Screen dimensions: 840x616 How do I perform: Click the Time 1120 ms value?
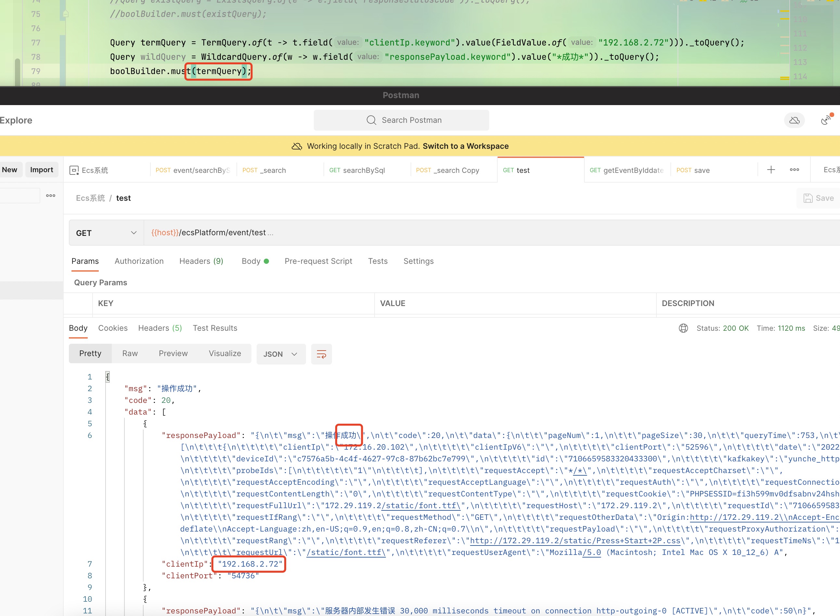[x=791, y=328]
